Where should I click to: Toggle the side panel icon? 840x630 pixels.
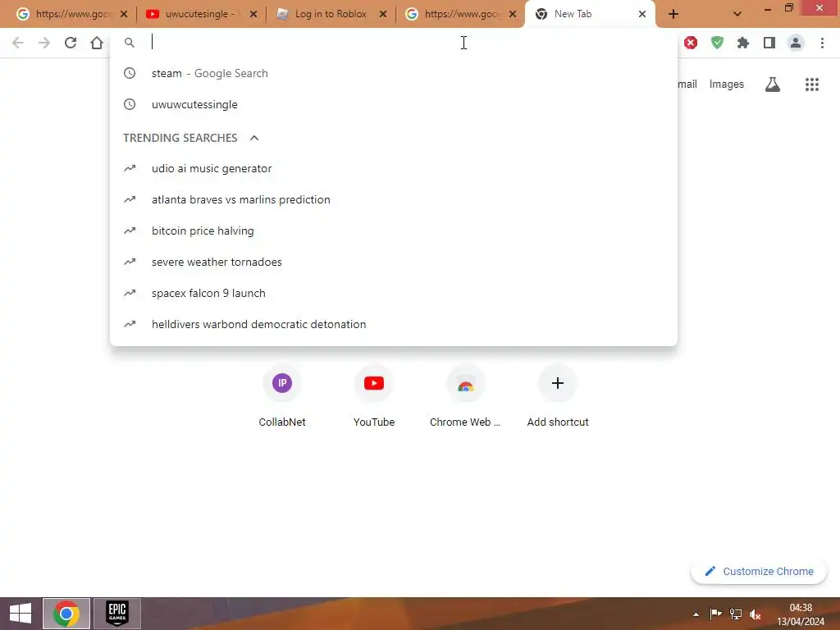coord(769,43)
